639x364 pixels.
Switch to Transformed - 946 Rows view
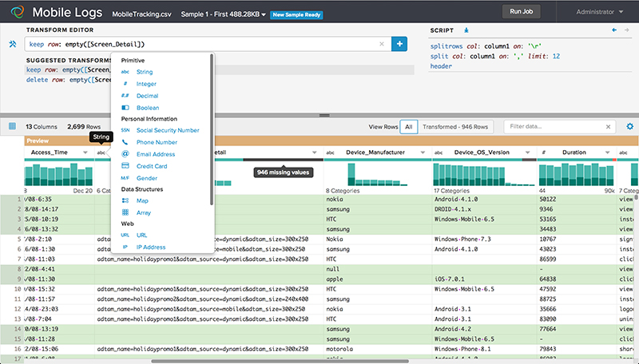[455, 127]
